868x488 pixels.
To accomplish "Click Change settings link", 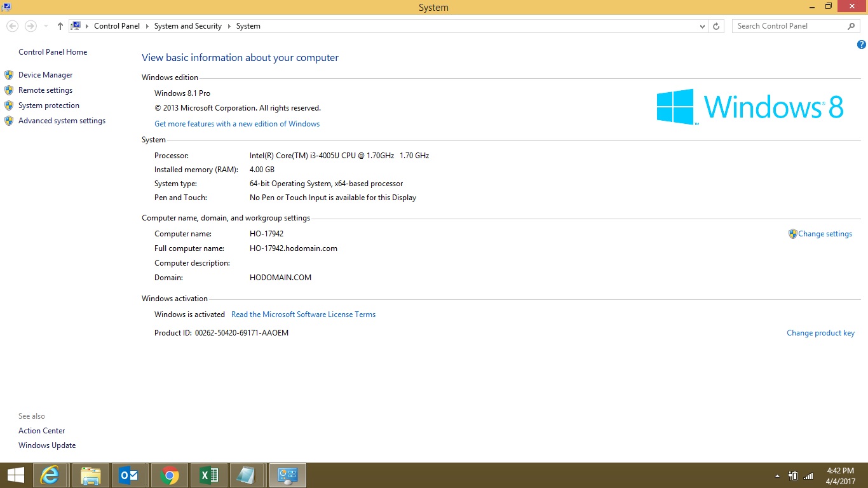I will click(825, 234).
